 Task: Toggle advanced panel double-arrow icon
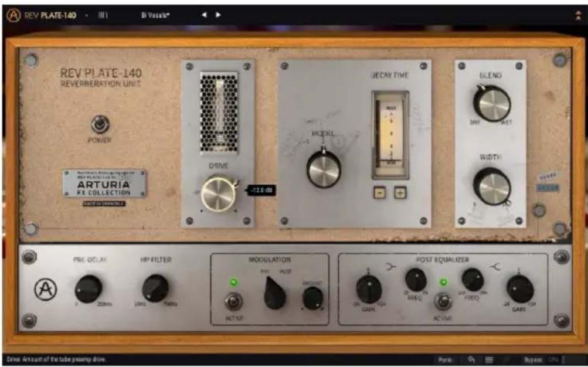[579, 15]
